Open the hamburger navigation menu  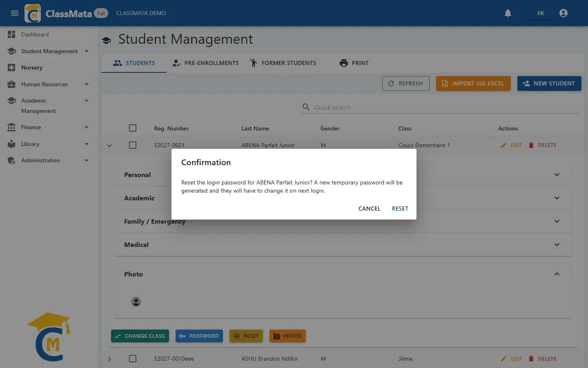click(15, 13)
